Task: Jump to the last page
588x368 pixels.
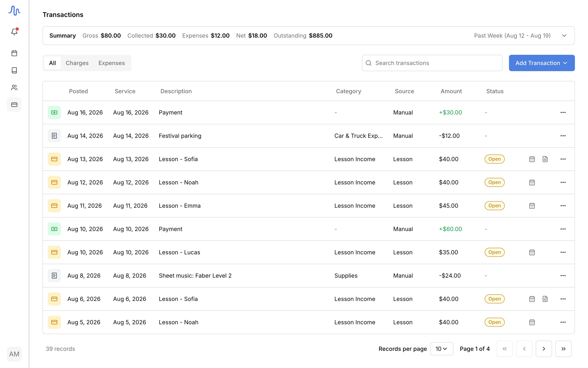Action: coord(563,349)
